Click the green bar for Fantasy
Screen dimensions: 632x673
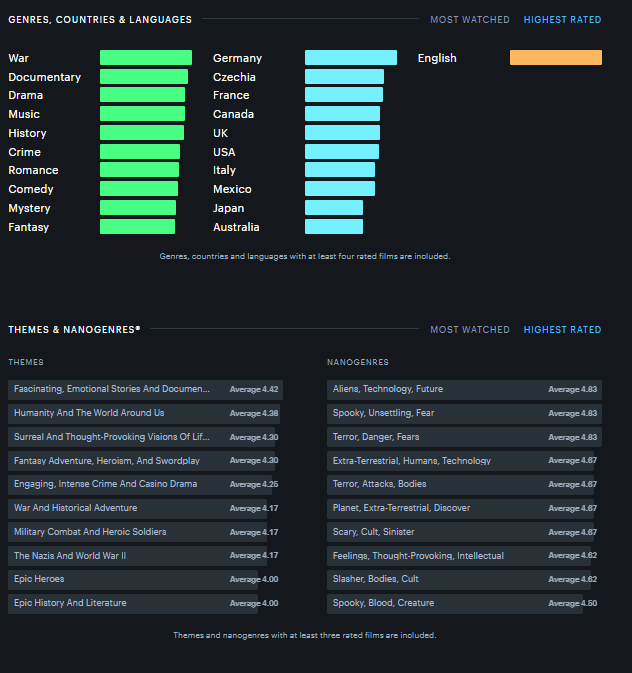(x=137, y=227)
